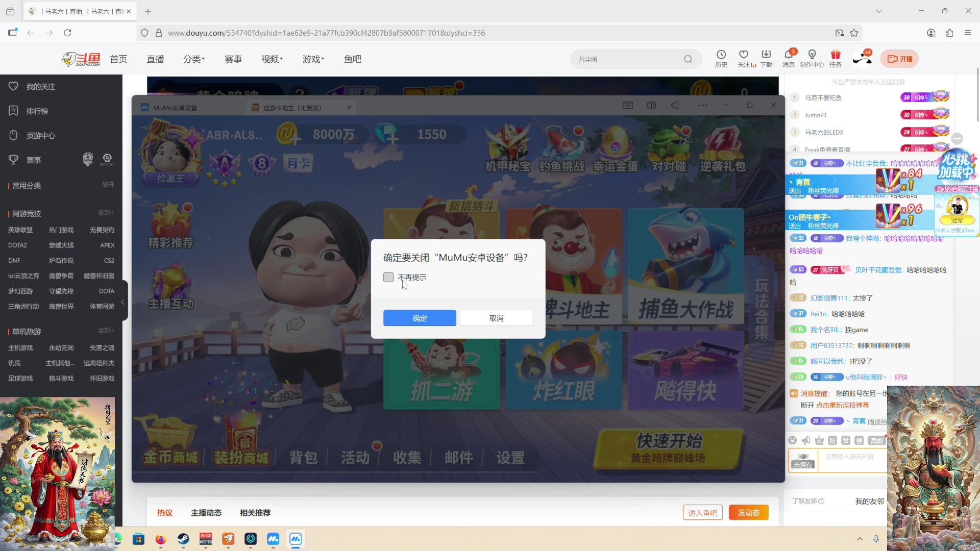Open the DOTA2 category link
The width and height of the screenshot is (980, 551).
[17, 245]
